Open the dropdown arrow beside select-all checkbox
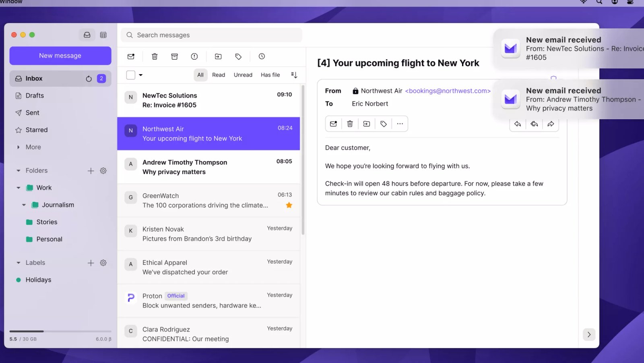644x363 pixels. 141,75
